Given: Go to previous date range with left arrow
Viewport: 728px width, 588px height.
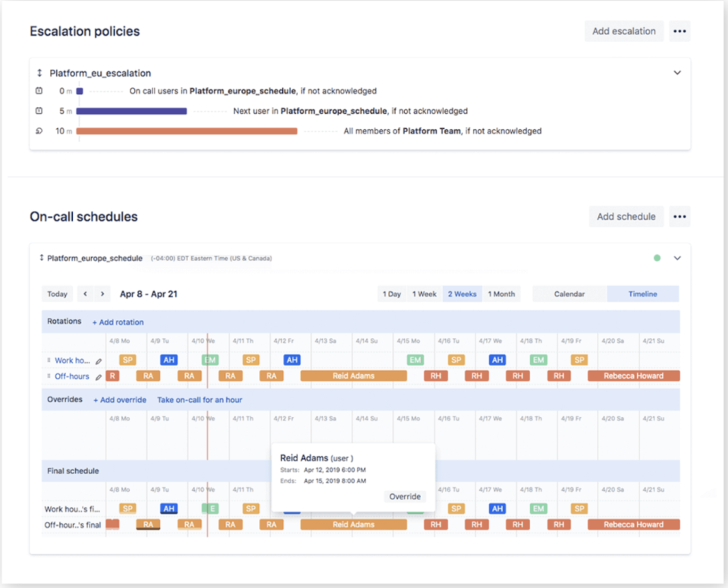Looking at the screenshot, I should coord(85,294).
